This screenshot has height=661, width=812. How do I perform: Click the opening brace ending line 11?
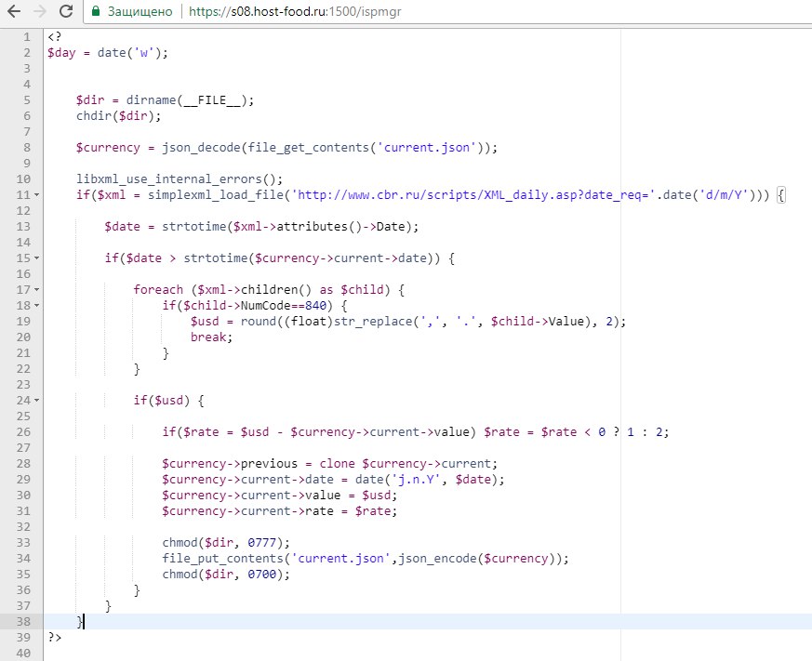(781, 195)
